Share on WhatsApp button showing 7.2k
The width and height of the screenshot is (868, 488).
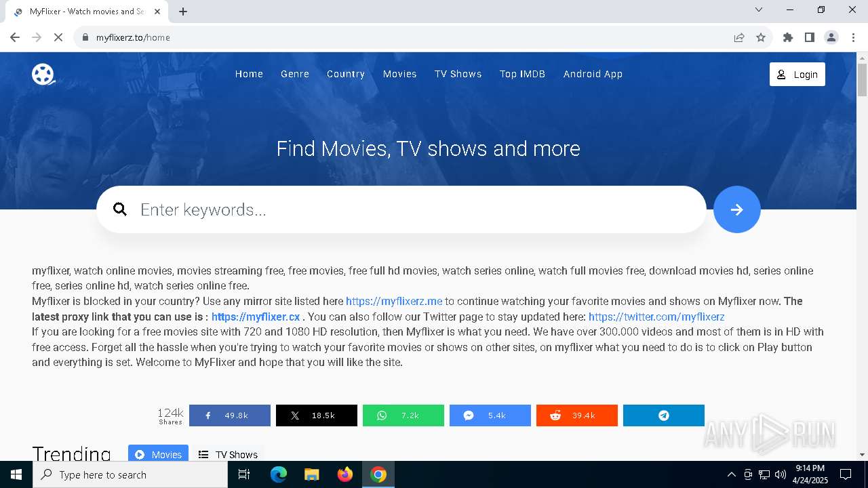403,415
